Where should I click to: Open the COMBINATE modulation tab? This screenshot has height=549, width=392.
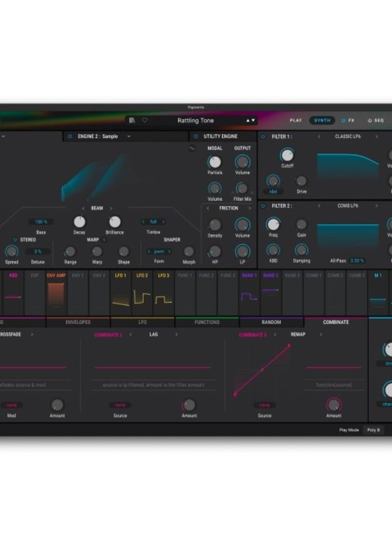336,322
